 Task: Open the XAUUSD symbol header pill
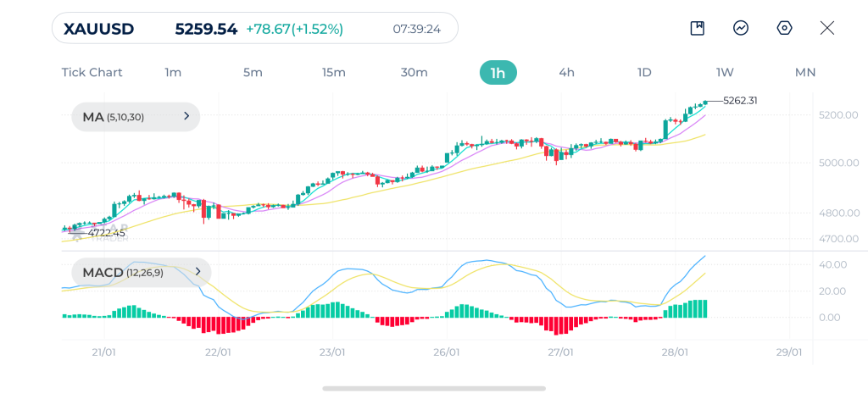[254, 28]
